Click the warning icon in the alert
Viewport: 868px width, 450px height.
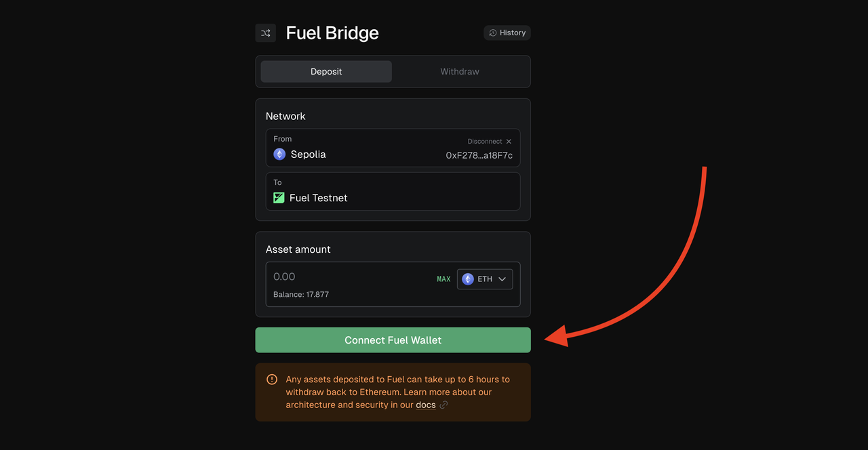[x=272, y=380]
